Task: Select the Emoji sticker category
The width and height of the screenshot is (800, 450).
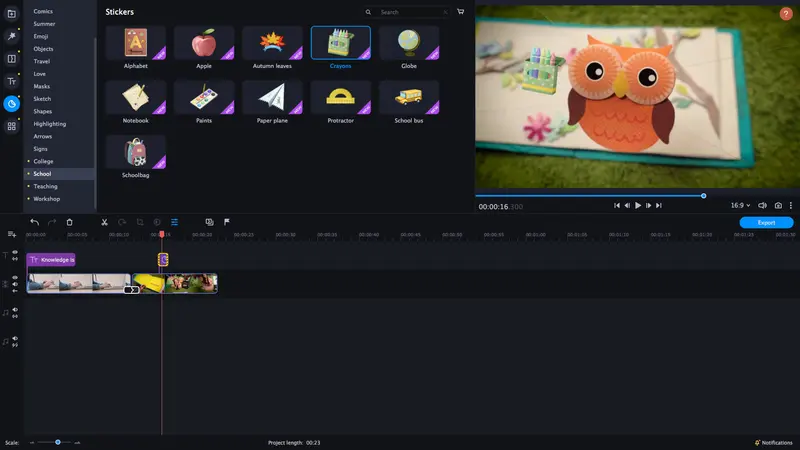Action: click(x=41, y=36)
